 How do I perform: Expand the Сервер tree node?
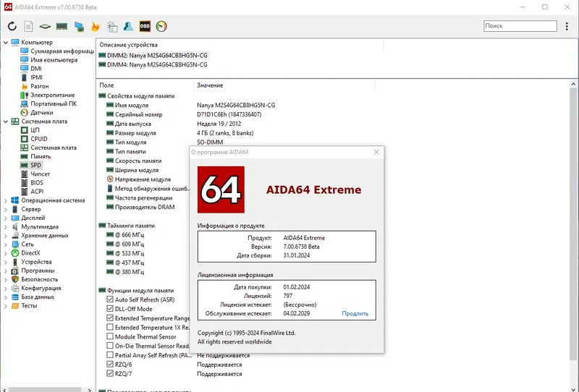(6, 209)
